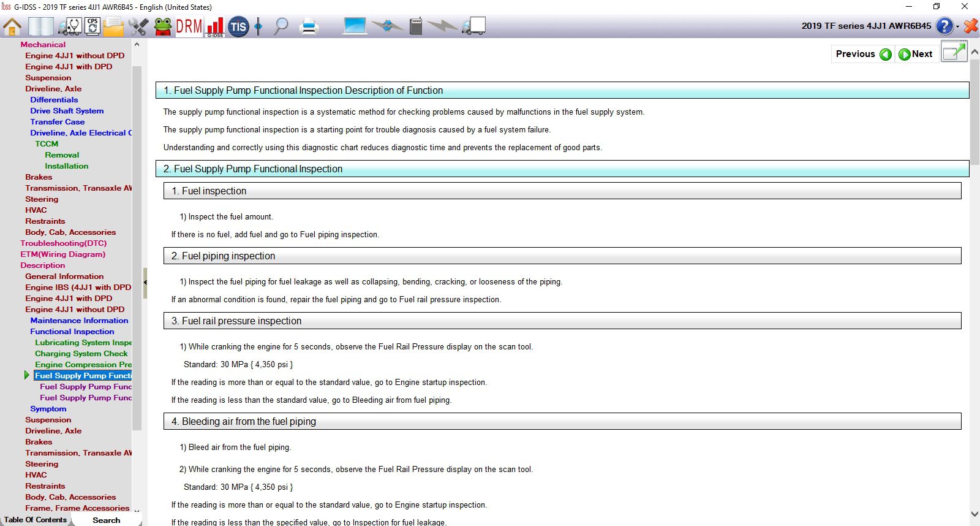
Task: Open Drive Shaft System in the tree
Action: (67, 111)
